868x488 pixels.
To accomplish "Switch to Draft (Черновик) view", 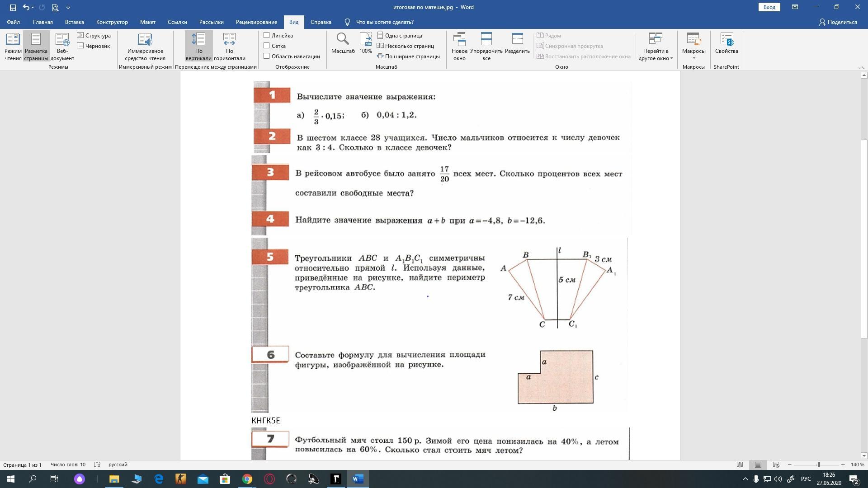I will point(94,46).
